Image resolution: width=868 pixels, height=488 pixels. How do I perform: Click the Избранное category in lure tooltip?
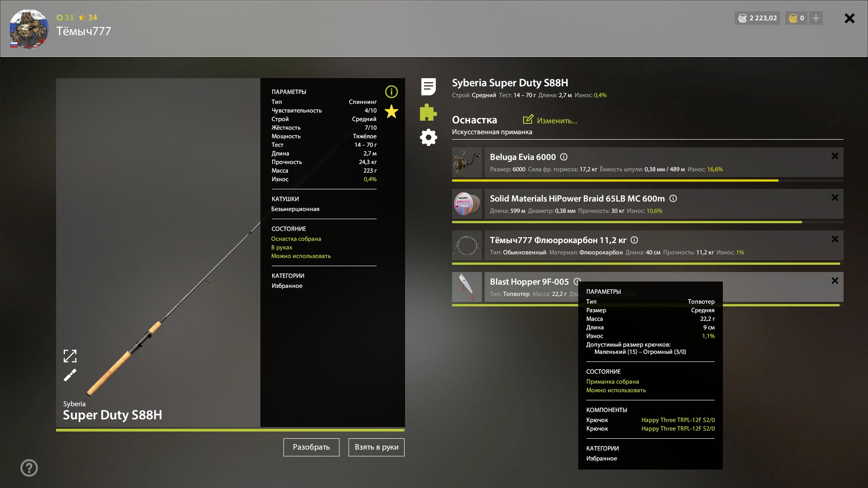point(602,459)
